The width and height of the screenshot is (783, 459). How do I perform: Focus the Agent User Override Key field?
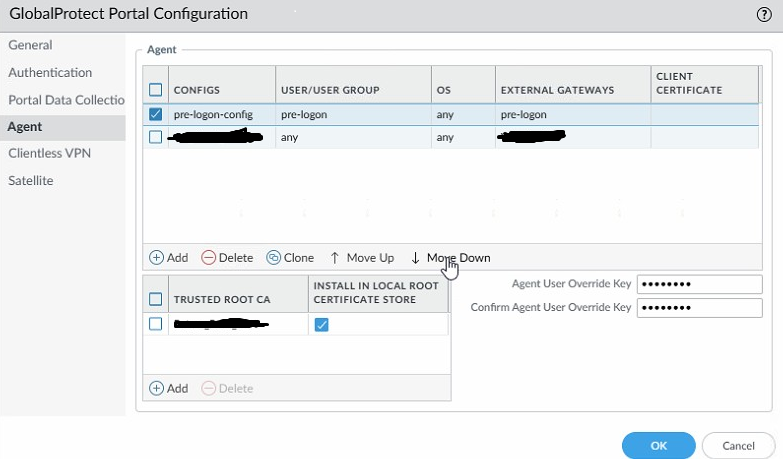pyautogui.click(x=700, y=284)
